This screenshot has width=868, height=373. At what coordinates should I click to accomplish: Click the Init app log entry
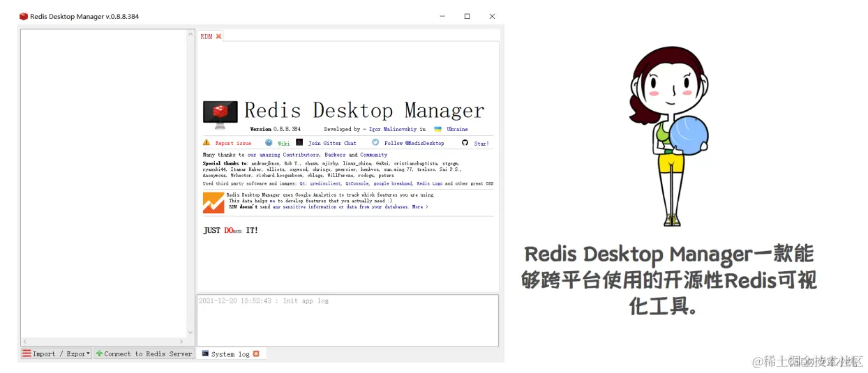click(x=264, y=301)
